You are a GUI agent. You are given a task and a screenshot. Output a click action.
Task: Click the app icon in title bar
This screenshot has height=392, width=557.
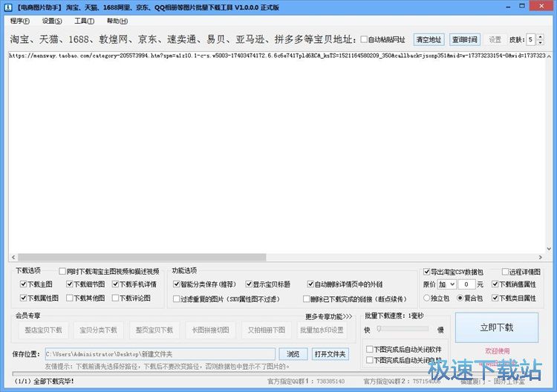pos(8,7)
